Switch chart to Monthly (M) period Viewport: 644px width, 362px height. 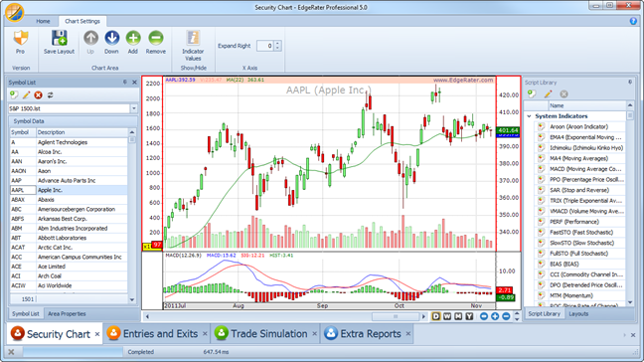(x=458, y=316)
